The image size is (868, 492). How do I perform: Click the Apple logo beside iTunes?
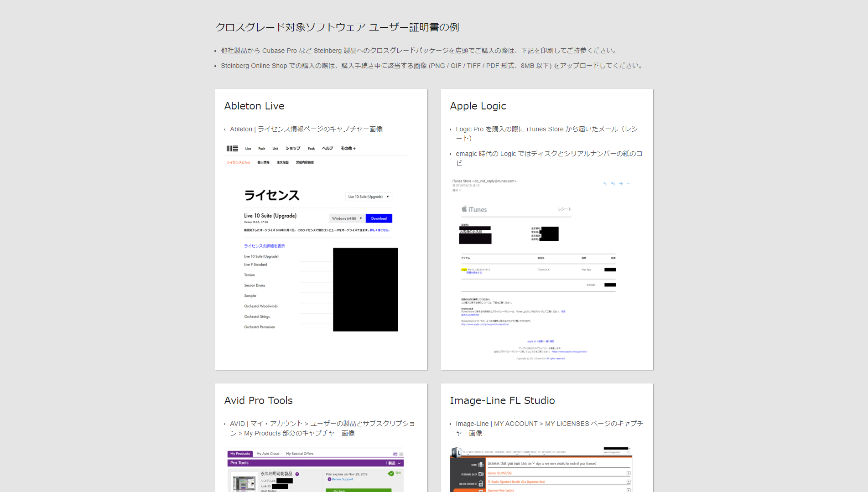tap(464, 209)
